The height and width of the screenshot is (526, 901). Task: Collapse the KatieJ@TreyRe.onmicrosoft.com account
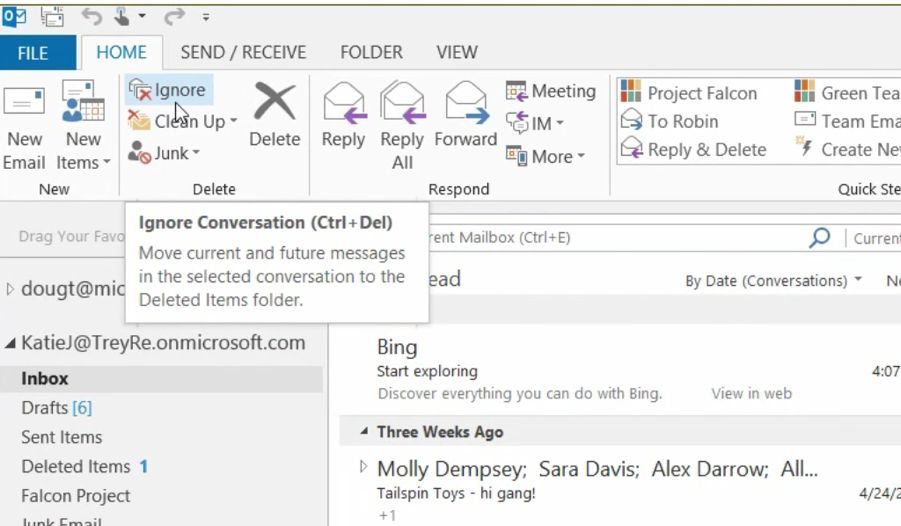(x=10, y=343)
